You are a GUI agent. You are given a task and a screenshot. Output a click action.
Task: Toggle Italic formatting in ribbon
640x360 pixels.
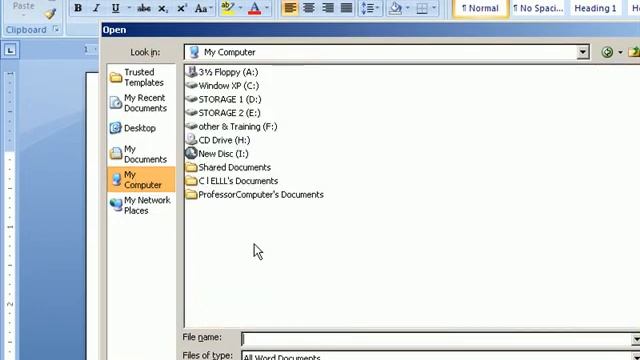(x=96, y=8)
